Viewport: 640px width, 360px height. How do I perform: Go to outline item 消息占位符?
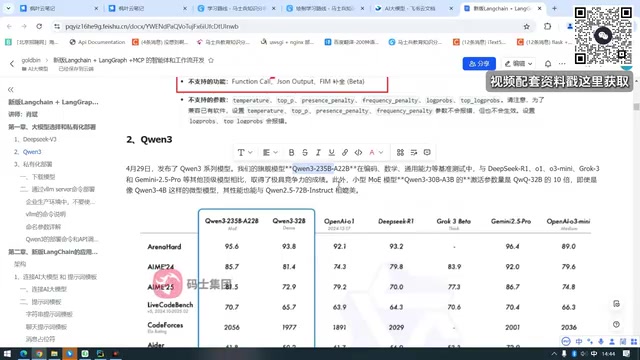pyautogui.click(x=40, y=339)
